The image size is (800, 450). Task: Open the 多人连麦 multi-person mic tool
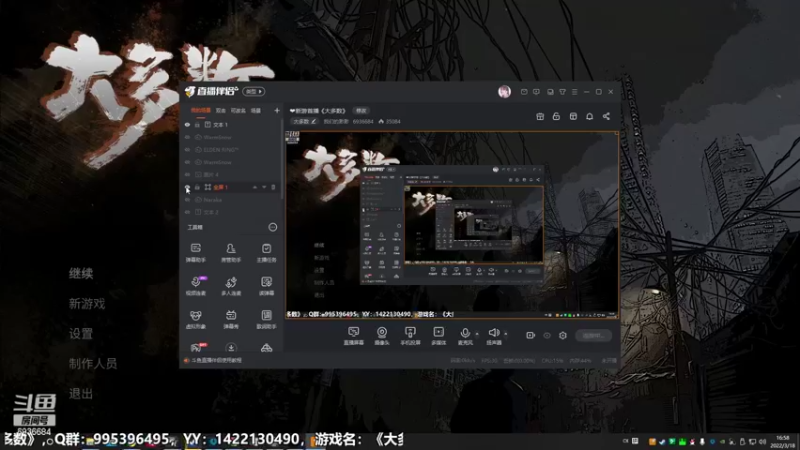click(x=231, y=286)
